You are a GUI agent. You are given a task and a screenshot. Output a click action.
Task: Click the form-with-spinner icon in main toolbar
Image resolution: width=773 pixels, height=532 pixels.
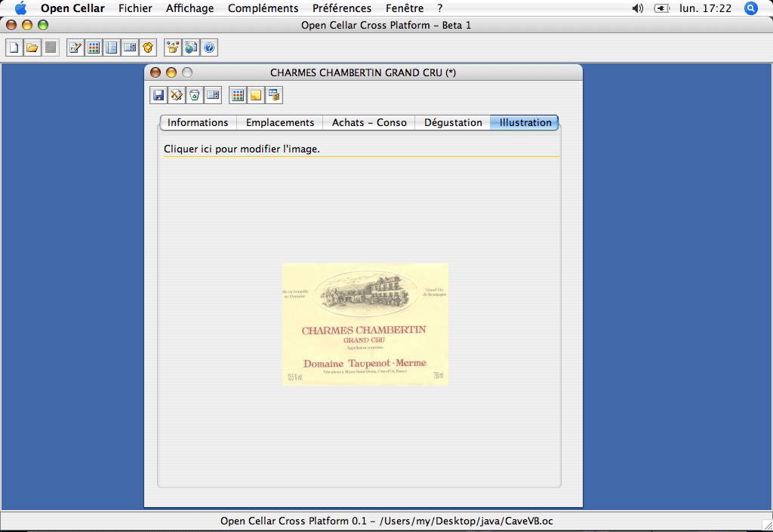(130, 48)
